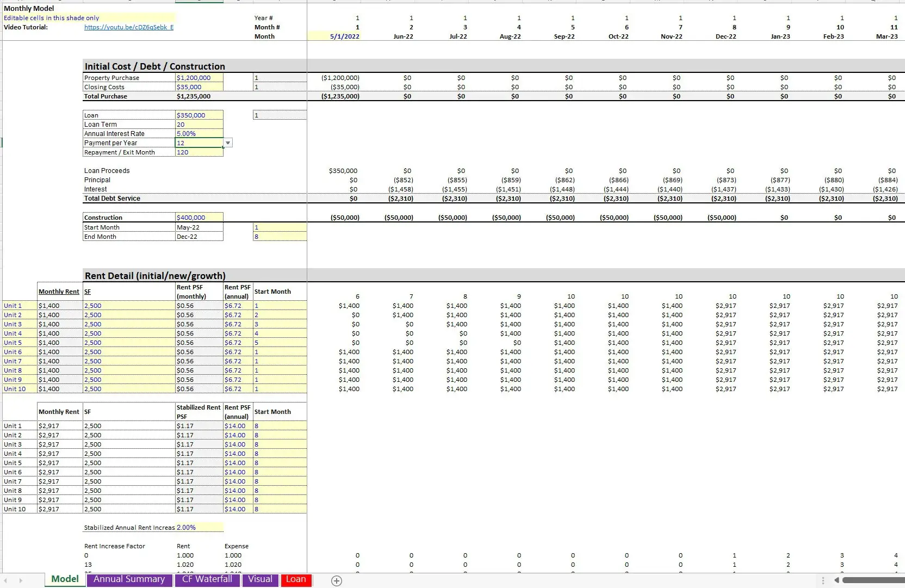Screen dimensions: 905x588
Task: Click the next-sheet navigation arrow
Action: pos(21,581)
